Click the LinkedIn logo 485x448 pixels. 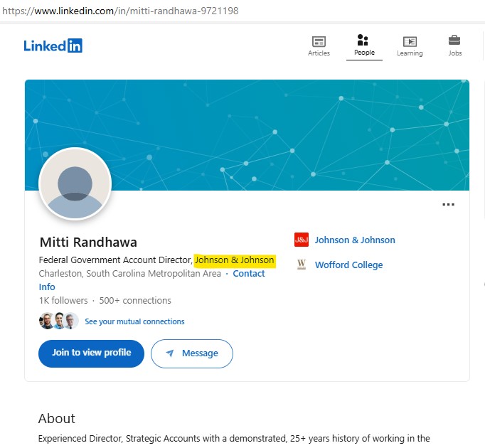point(53,46)
